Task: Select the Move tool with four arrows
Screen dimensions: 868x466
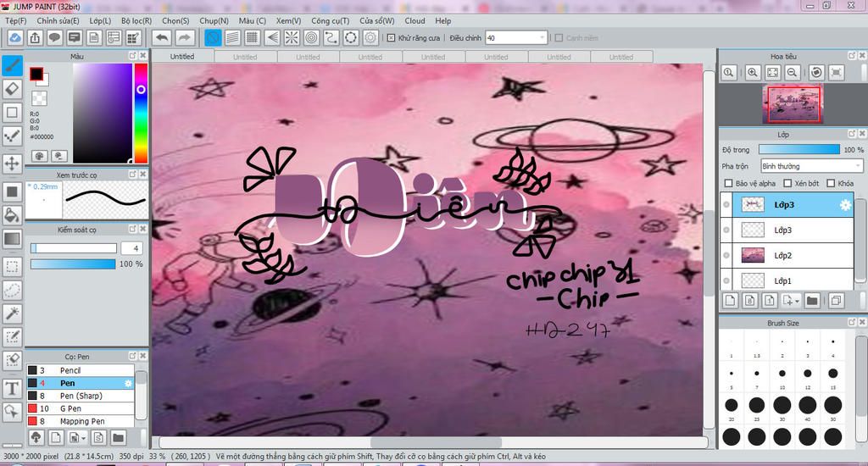Action: click(x=12, y=164)
